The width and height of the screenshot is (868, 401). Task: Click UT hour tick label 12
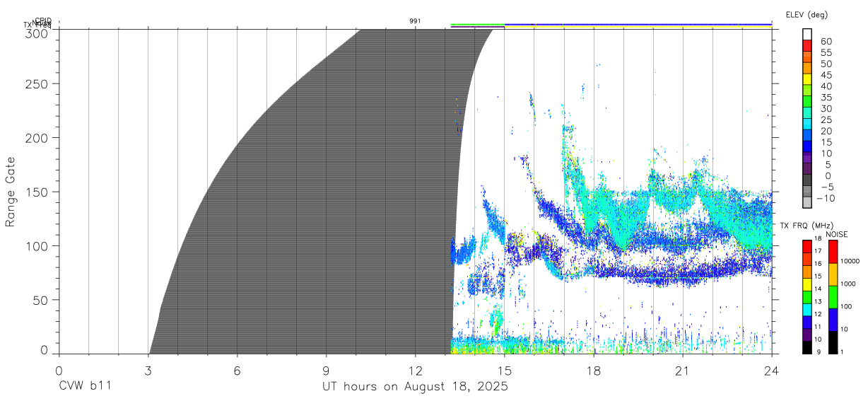coord(415,371)
